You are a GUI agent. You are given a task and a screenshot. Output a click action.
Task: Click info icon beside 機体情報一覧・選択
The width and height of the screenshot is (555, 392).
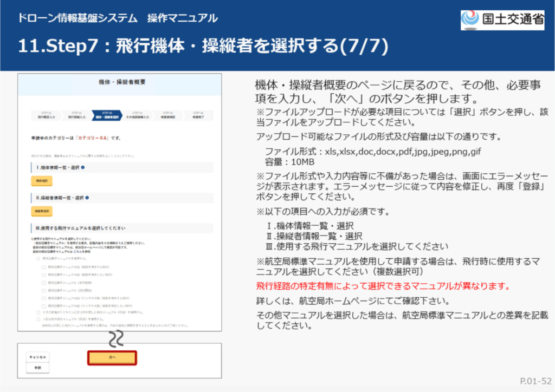(83, 168)
